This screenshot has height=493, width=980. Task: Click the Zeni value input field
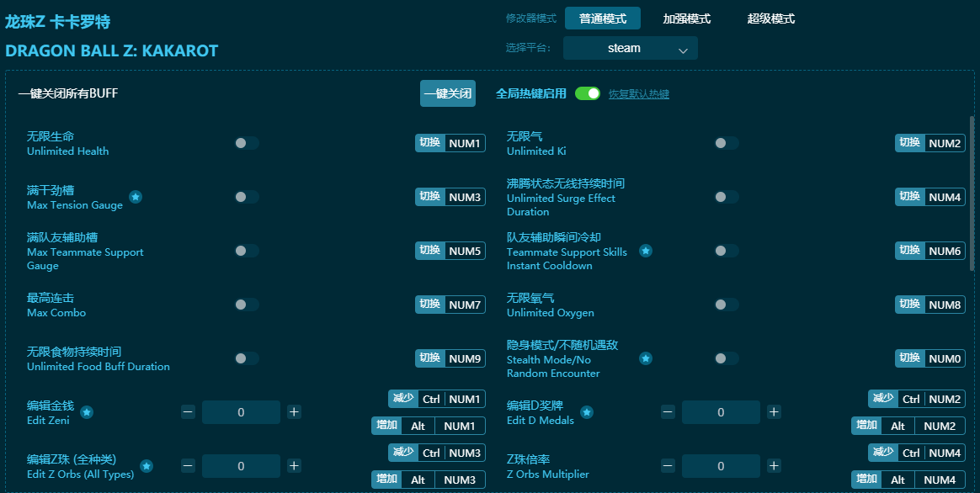242,411
